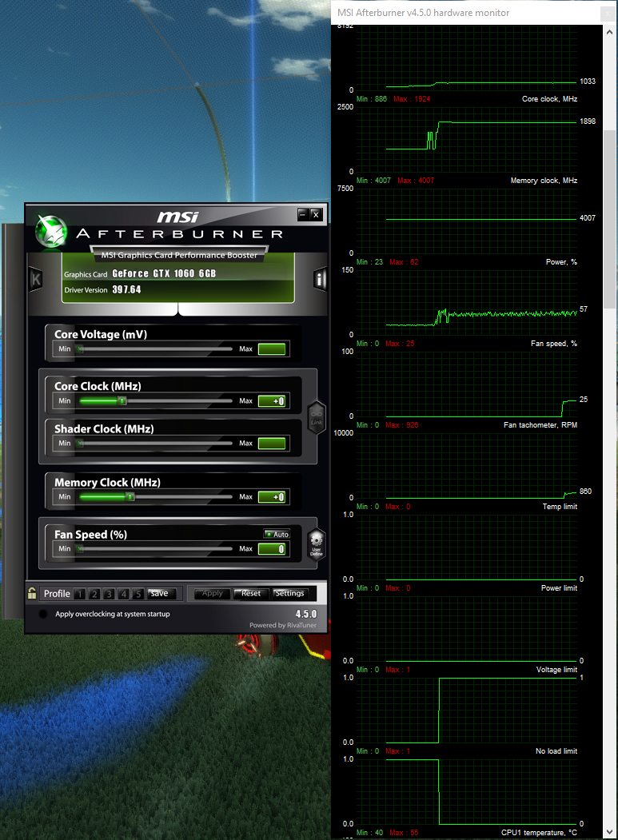Screen dimensions: 618x840
Task: Click the MSI Afterburner jet logo
Action: coord(51,232)
